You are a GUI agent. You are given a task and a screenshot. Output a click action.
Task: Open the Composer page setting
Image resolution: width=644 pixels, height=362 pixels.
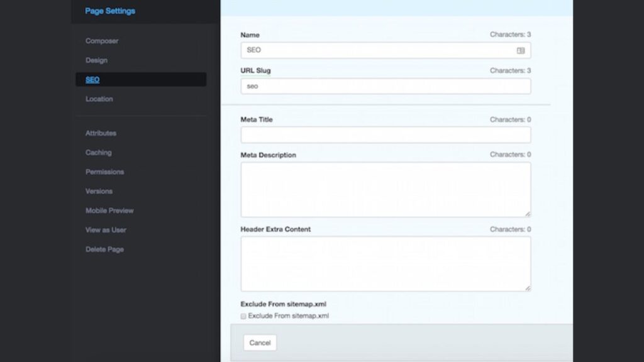pos(102,41)
